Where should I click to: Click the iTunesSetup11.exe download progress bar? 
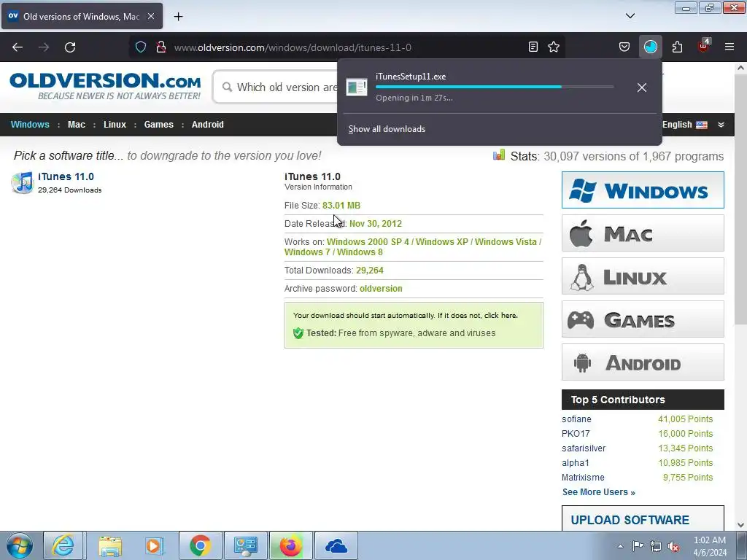(x=495, y=87)
